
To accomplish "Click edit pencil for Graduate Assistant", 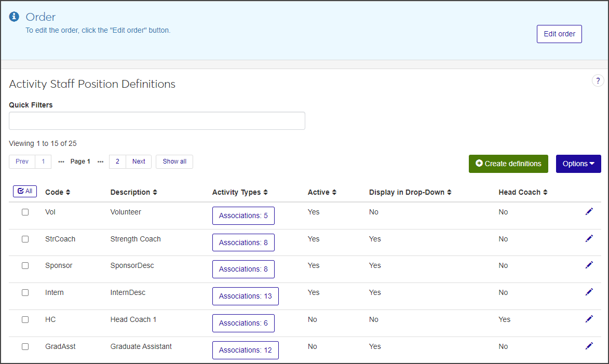I will tap(589, 346).
